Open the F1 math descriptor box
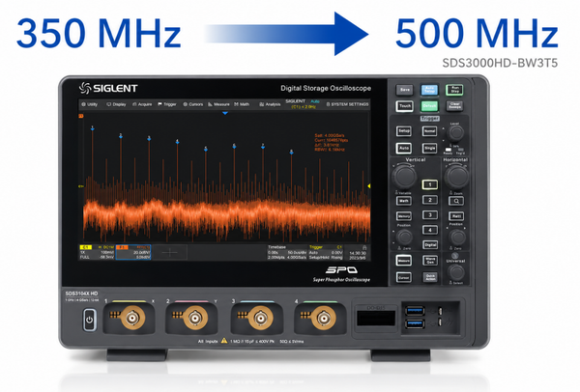 [133, 252]
